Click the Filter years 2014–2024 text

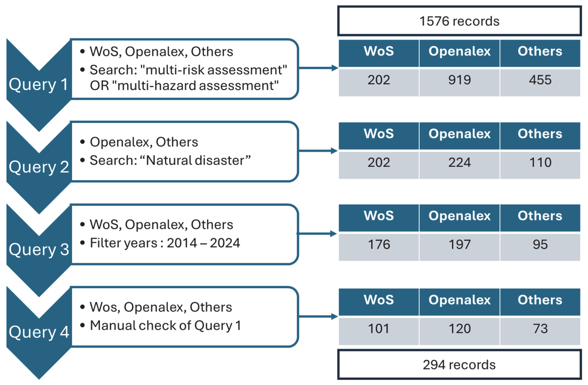pos(165,243)
